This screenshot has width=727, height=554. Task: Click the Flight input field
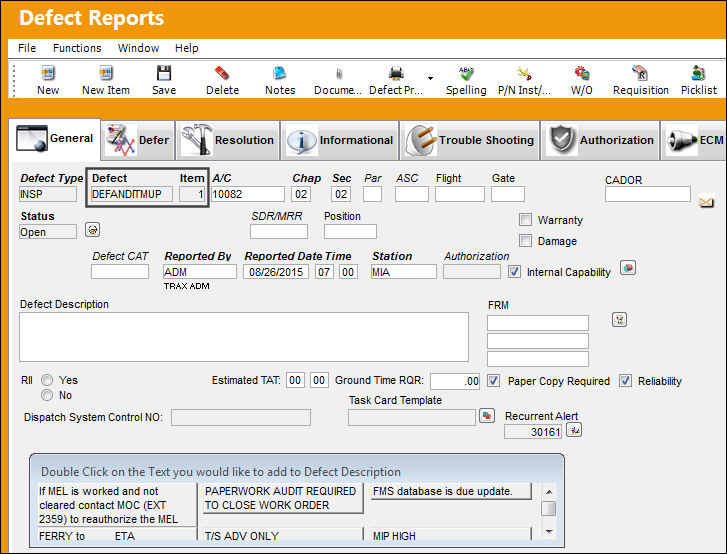[x=459, y=194]
